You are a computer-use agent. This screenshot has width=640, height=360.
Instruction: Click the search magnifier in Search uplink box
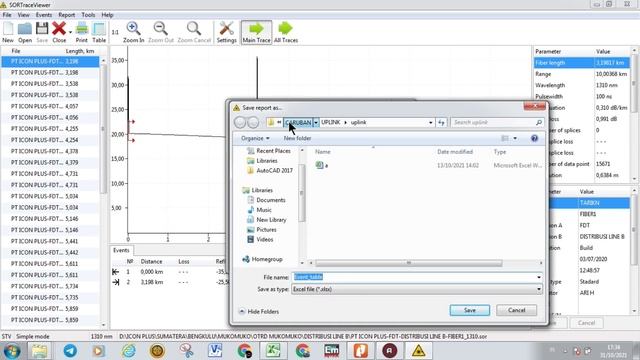tap(539, 122)
